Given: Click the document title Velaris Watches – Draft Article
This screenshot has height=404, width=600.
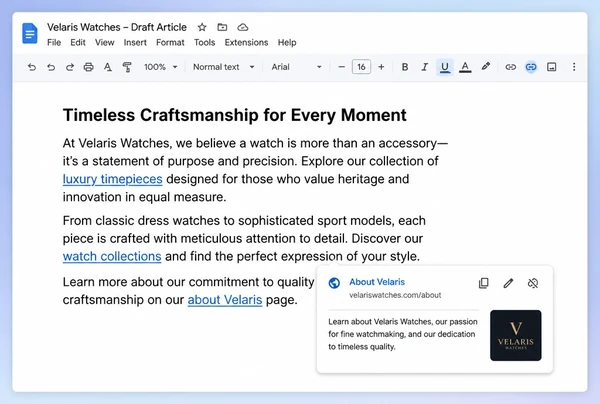Looking at the screenshot, I should [117, 27].
